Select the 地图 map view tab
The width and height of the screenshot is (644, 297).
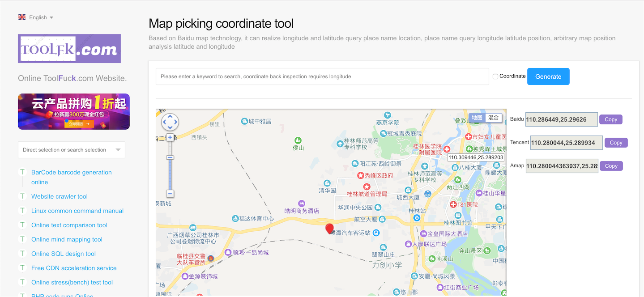point(478,118)
